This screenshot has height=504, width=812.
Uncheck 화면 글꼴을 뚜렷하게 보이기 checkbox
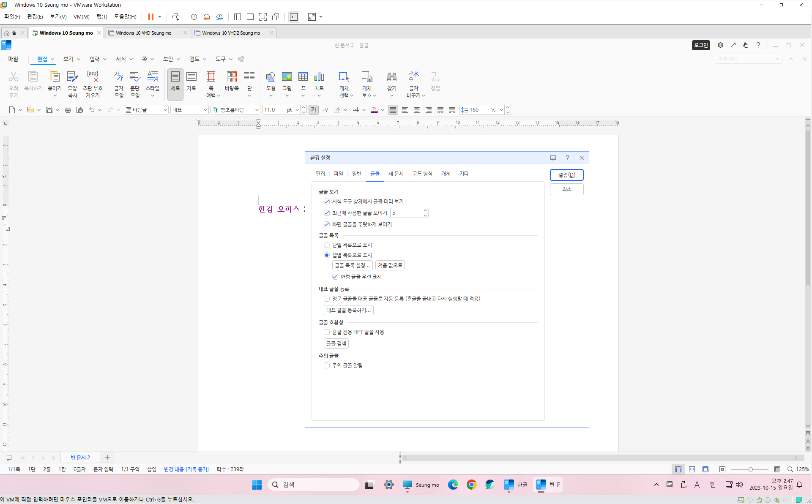point(327,224)
